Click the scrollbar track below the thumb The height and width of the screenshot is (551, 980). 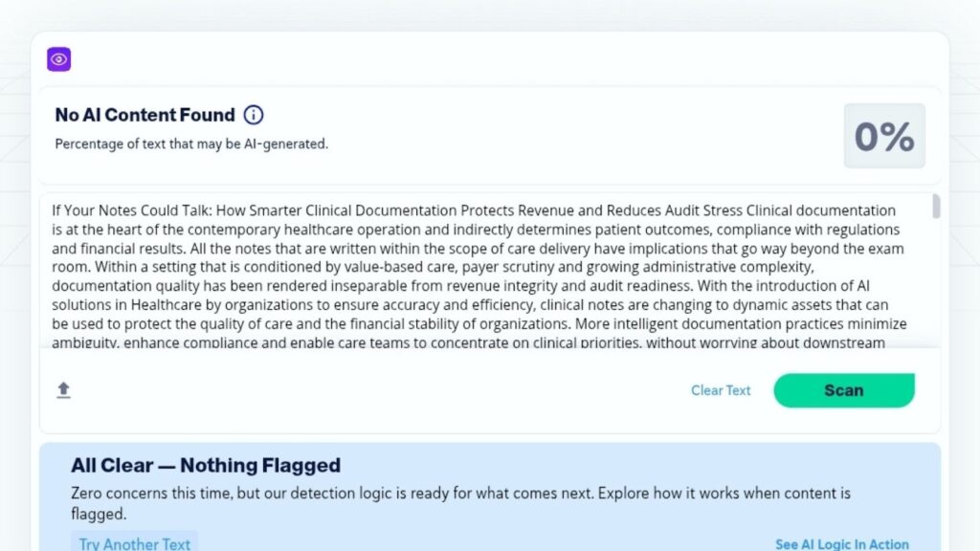coord(935,287)
